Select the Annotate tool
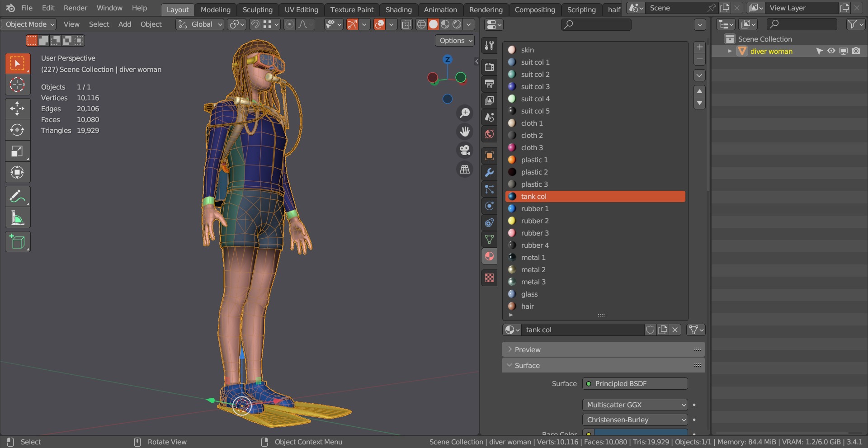 18,196
